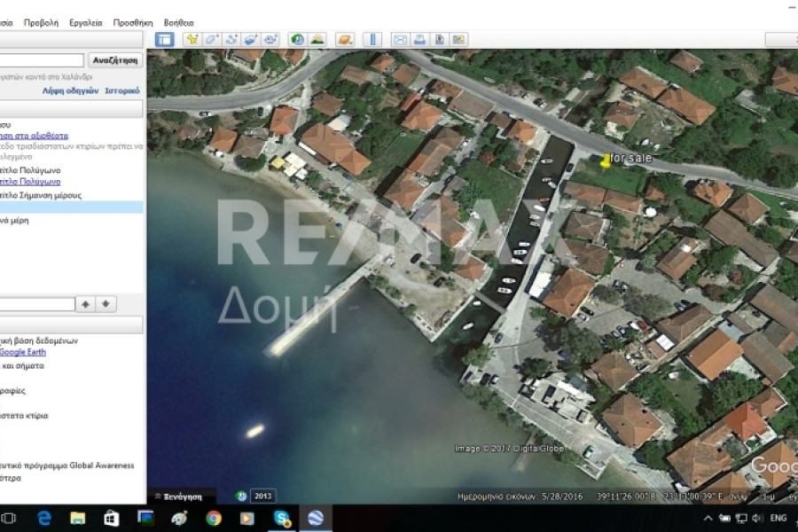Click the Λήψη οδηγιών link

(70, 90)
